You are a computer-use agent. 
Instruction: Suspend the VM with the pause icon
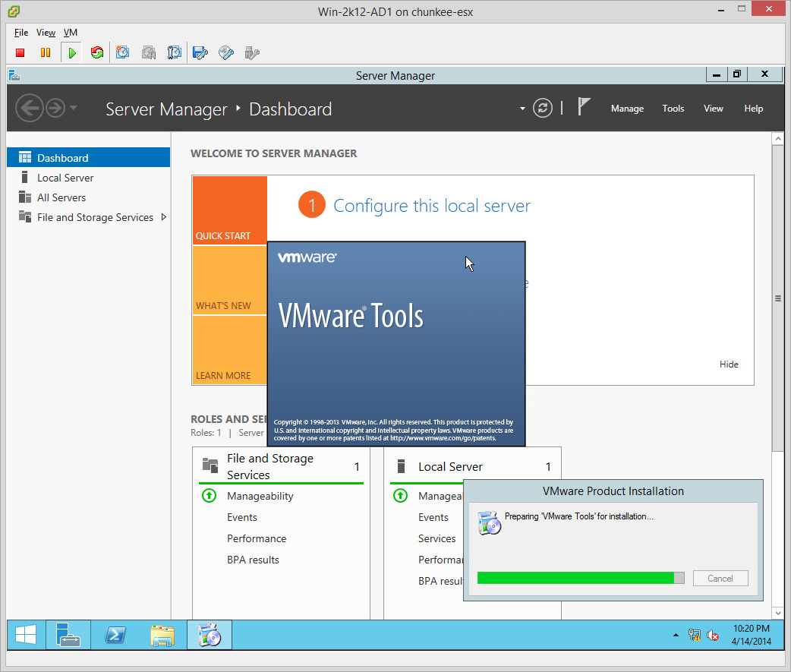(46, 52)
